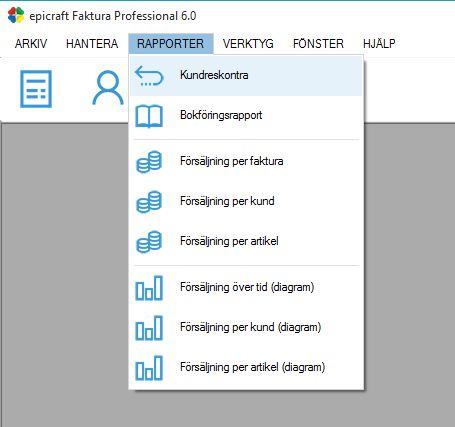Open the HJÄLP menu
The height and width of the screenshot is (427, 455).
pyautogui.click(x=379, y=44)
